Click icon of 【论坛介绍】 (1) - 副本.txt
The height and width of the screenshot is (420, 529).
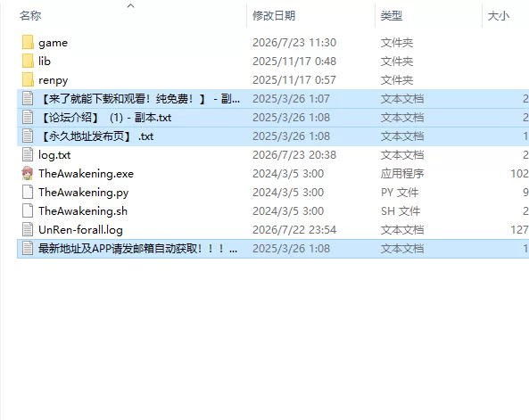pyautogui.click(x=28, y=118)
